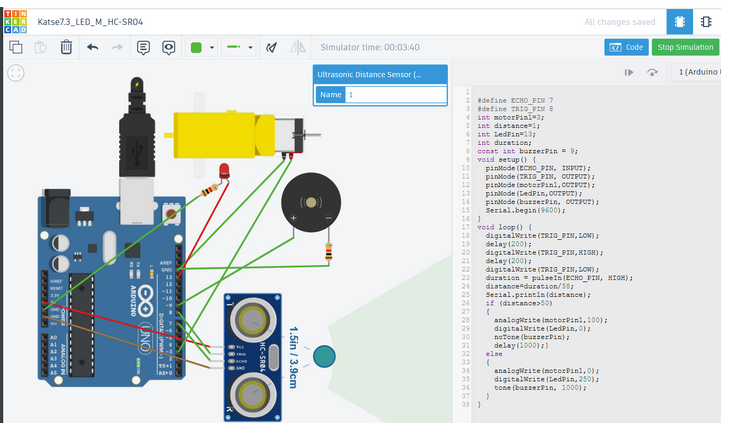The image size is (733, 432).
Task: Open the Notes tool
Action: (x=143, y=47)
